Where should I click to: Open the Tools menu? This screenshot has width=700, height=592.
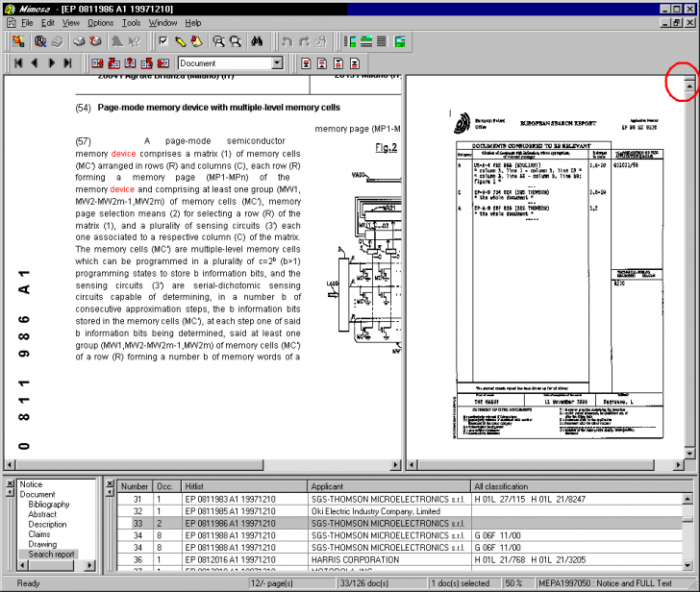click(131, 23)
